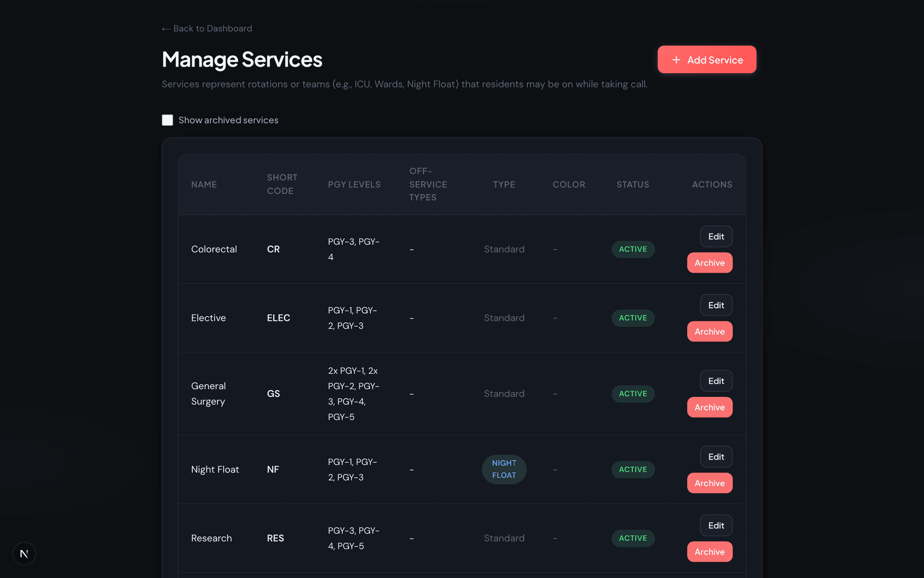This screenshot has width=924, height=578.
Task: Edit the Elective service
Action: (x=716, y=305)
